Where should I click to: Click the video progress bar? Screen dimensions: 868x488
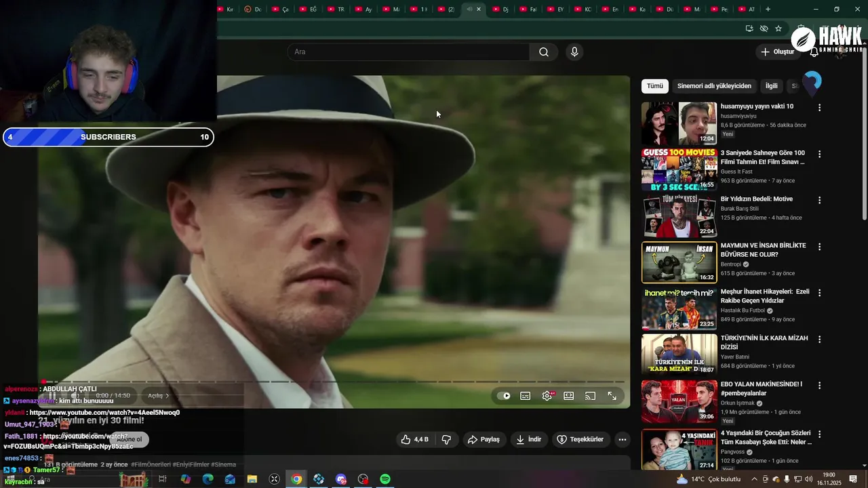pos(334,382)
